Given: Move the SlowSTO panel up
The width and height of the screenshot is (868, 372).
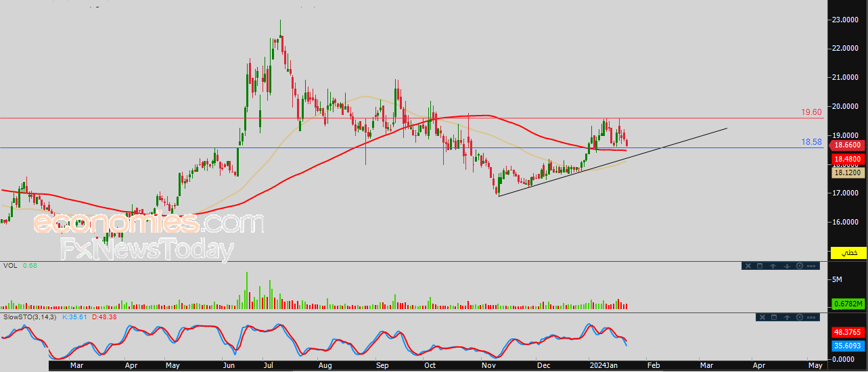Looking at the screenshot, I should (787, 317).
